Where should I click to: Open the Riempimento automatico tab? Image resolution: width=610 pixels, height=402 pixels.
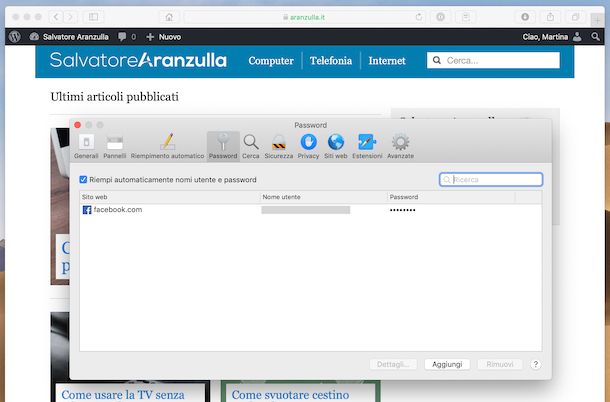pos(167,146)
